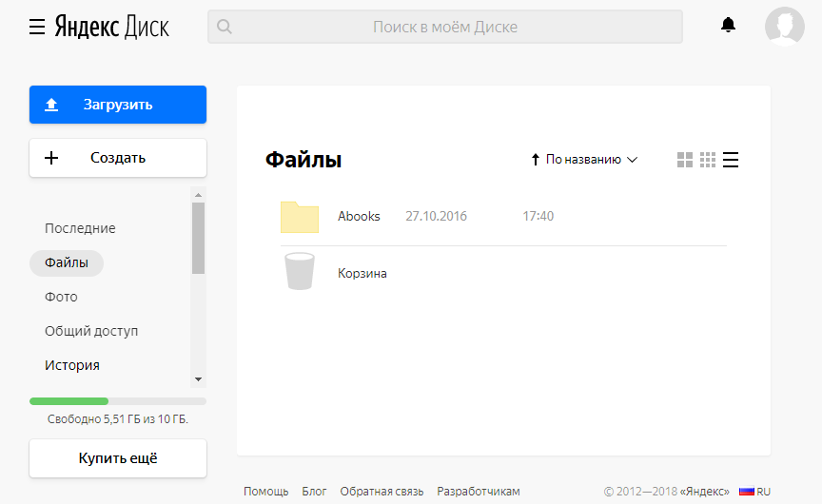Click the Яндекс Диск logo

(x=112, y=27)
